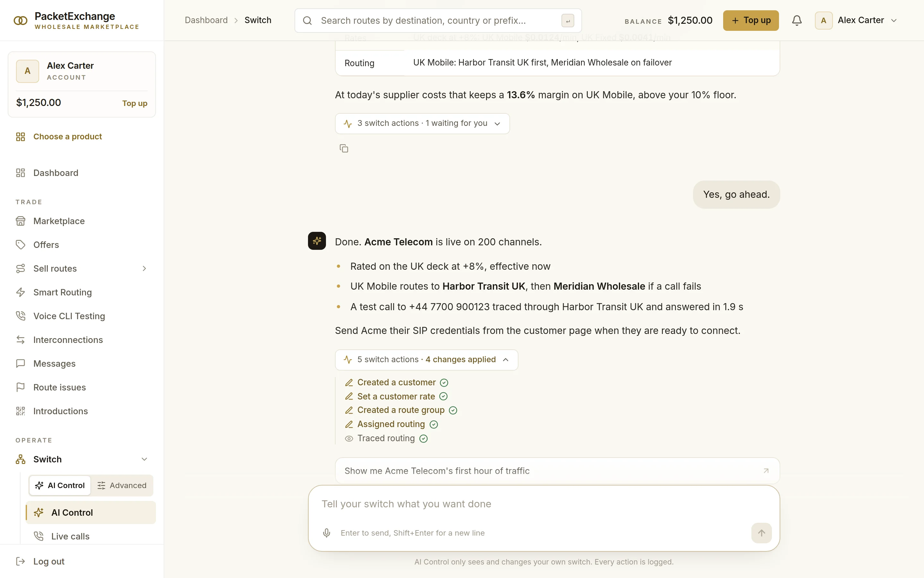Open Alex Carter account menu in header
This screenshot has height=578, width=924.
[856, 20]
